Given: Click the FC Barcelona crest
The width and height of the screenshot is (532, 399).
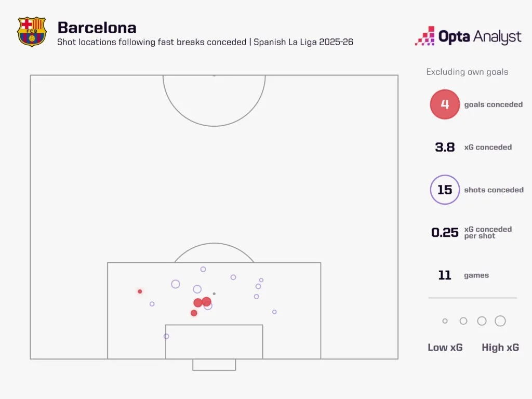Looking at the screenshot, I should pyautogui.click(x=32, y=32).
